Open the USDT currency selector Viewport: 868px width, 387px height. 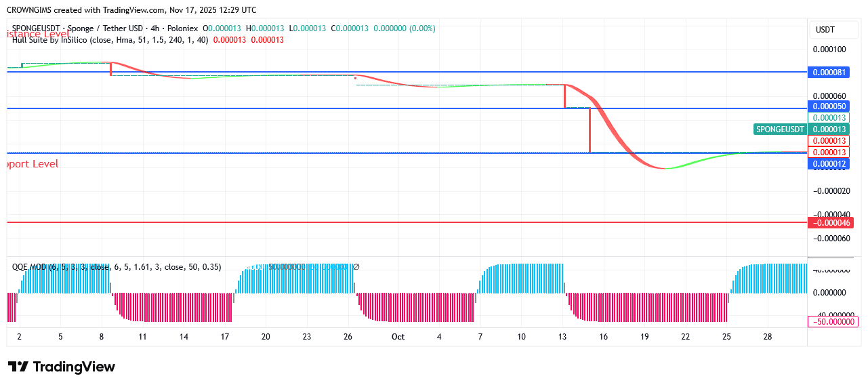(x=825, y=30)
